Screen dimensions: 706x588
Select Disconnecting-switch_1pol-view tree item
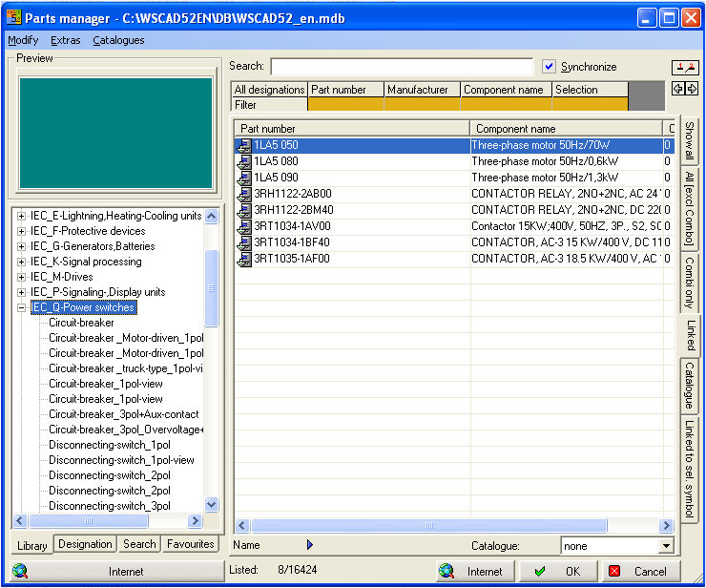tap(121, 460)
